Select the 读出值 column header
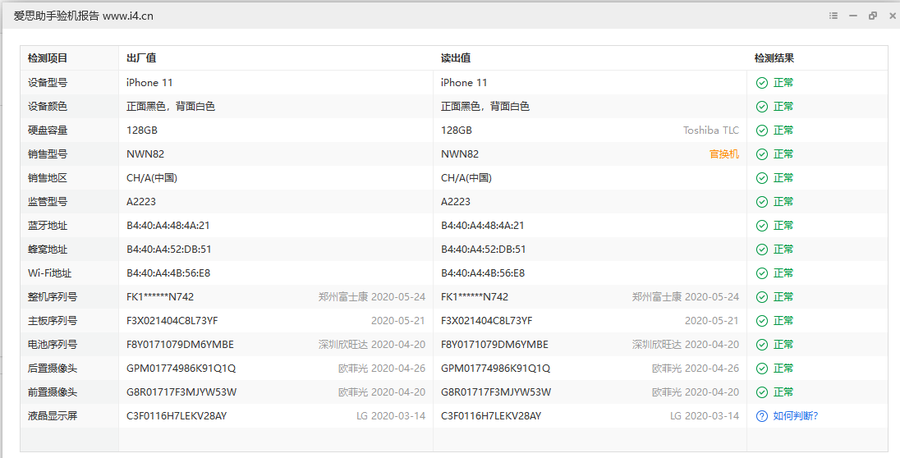This screenshot has height=458, width=900. pyautogui.click(x=456, y=58)
